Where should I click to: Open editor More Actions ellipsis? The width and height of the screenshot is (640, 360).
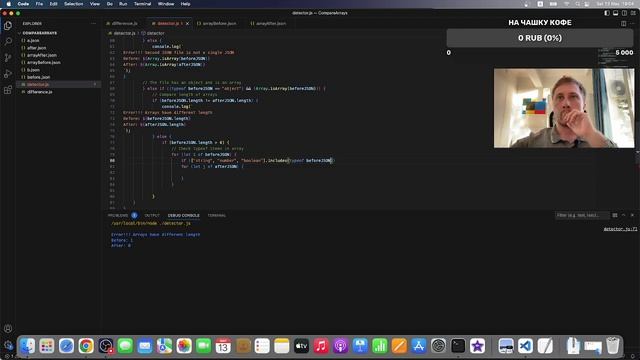pos(632,24)
